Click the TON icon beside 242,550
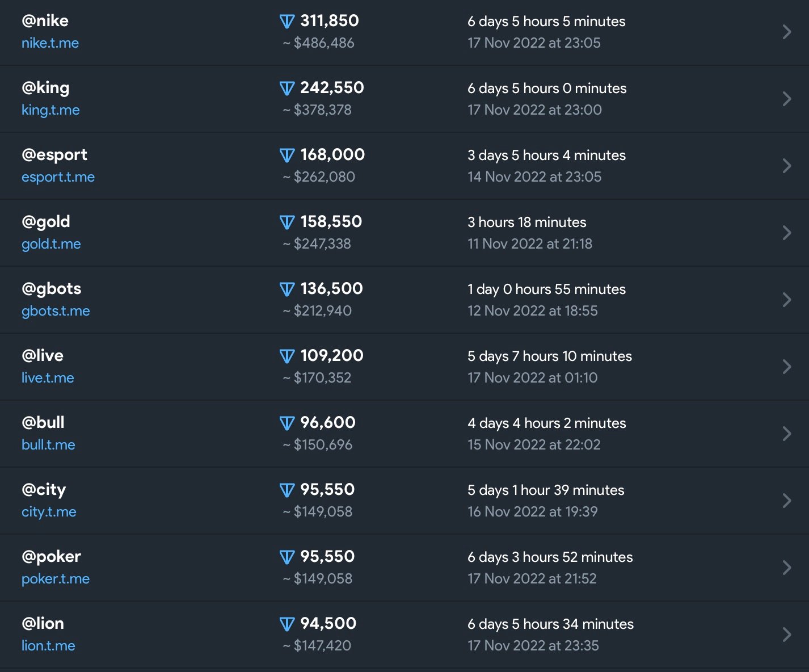Image resolution: width=809 pixels, height=672 pixels. pos(287,89)
